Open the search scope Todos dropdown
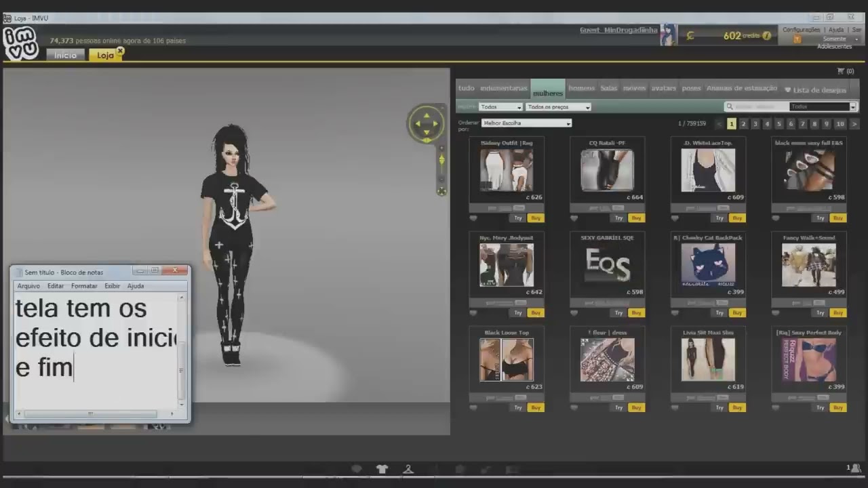Screen dimensions: 868x488 (x=823, y=106)
